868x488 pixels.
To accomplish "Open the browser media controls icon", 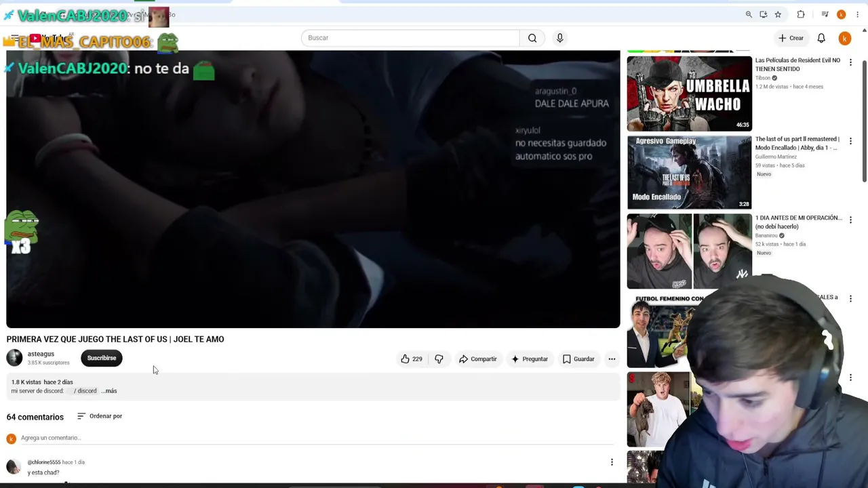I will tap(825, 14).
